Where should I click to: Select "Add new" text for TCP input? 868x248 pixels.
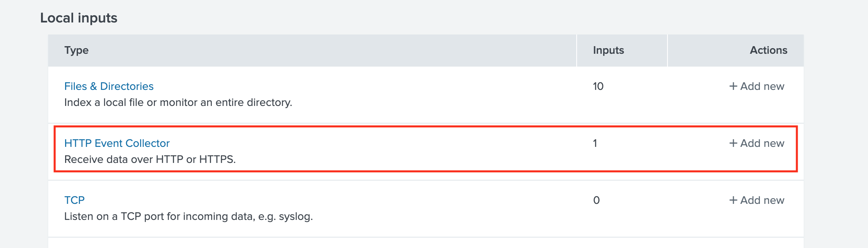[762, 200]
